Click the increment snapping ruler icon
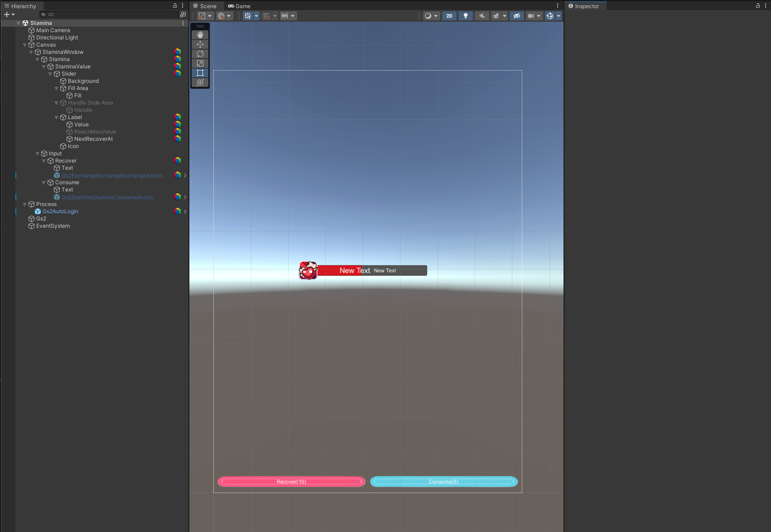 click(x=285, y=16)
